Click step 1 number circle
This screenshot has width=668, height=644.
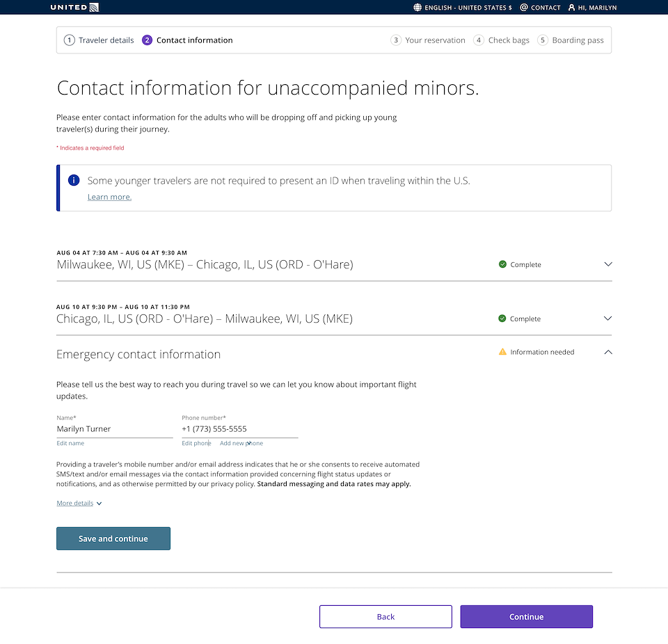pos(69,40)
